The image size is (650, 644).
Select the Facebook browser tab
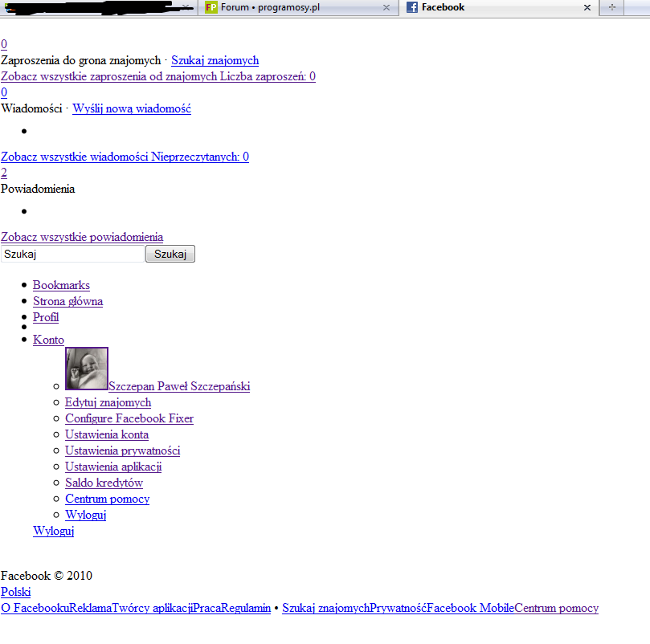tap(499, 7)
